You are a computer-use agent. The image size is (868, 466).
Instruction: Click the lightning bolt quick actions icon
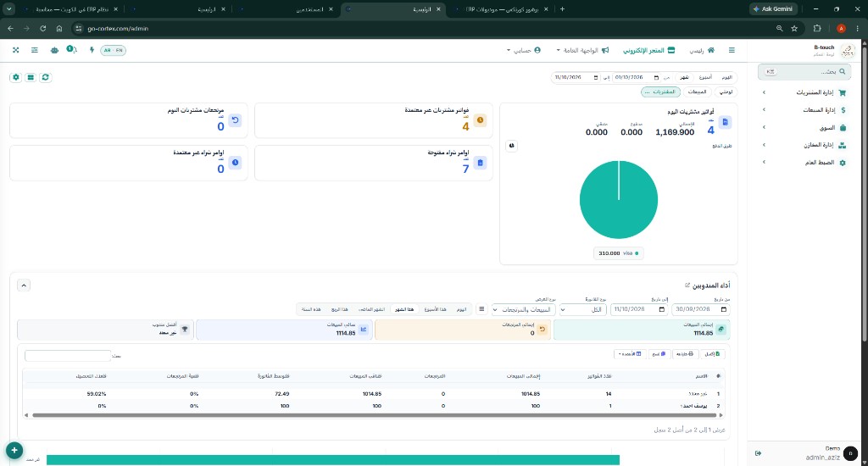click(92, 50)
